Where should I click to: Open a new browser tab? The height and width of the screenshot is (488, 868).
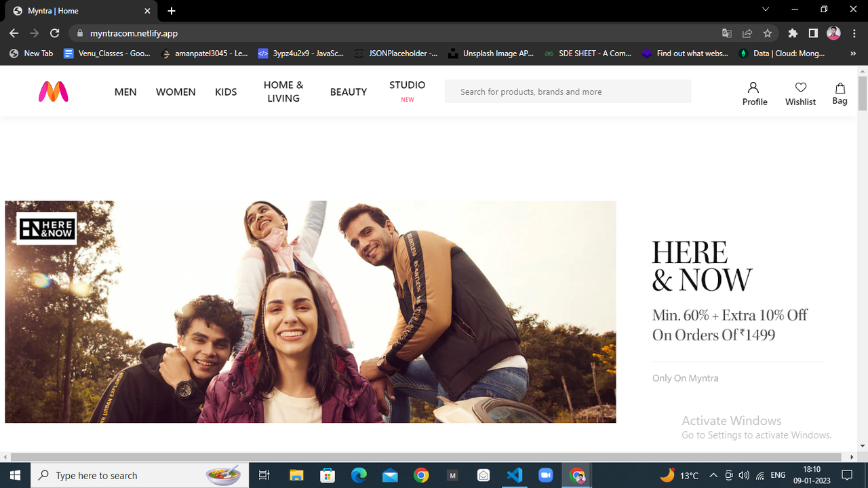pyautogui.click(x=172, y=11)
